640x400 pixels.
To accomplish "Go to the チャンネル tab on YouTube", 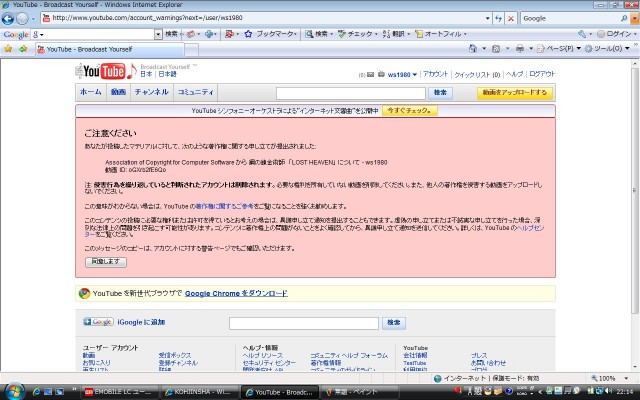I will (151, 92).
